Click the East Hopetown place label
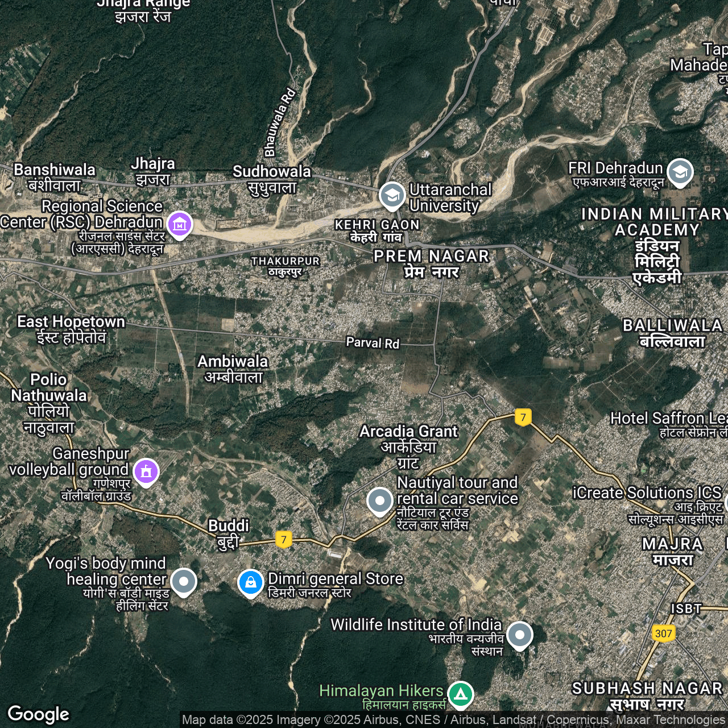728x728 pixels. pos(71,329)
